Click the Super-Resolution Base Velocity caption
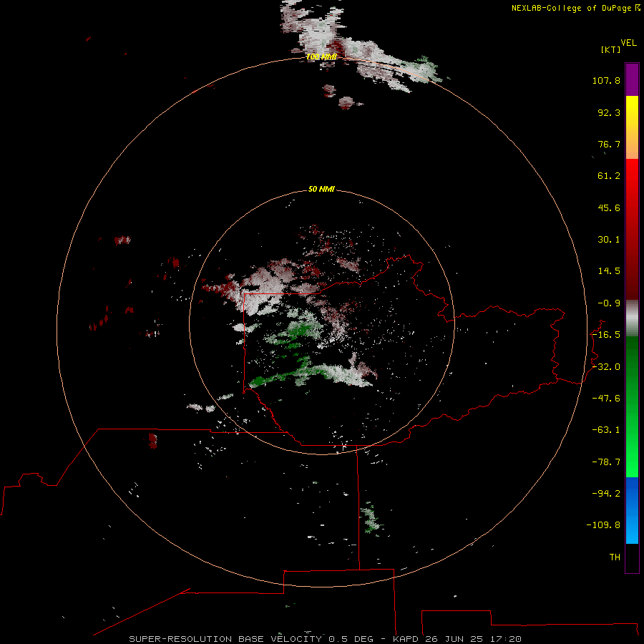 click(x=326, y=639)
